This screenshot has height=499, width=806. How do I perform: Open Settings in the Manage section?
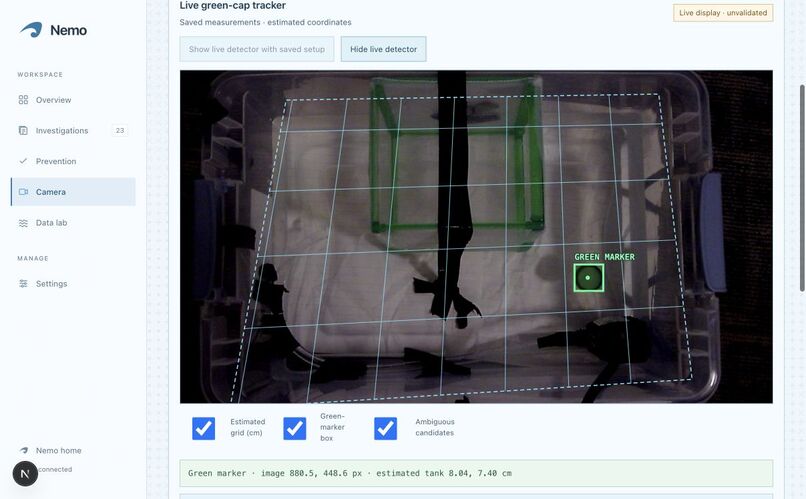[x=73, y=284]
